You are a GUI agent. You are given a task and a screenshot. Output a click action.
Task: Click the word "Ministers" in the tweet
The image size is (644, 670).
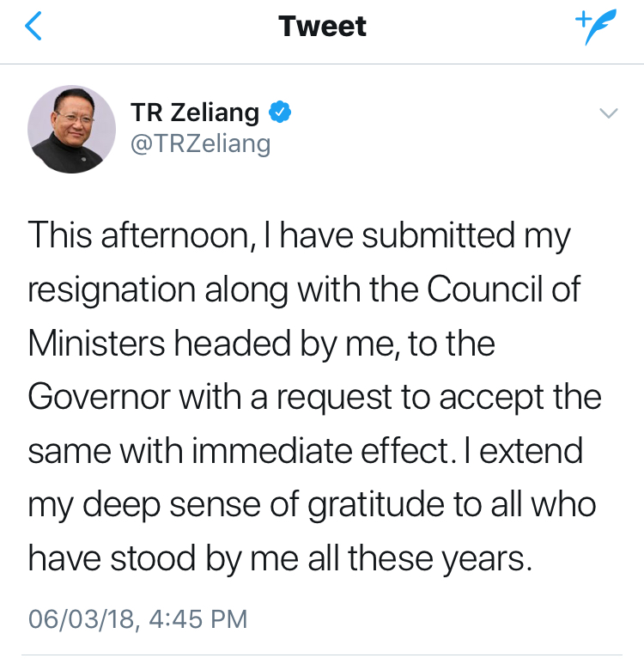(x=94, y=344)
